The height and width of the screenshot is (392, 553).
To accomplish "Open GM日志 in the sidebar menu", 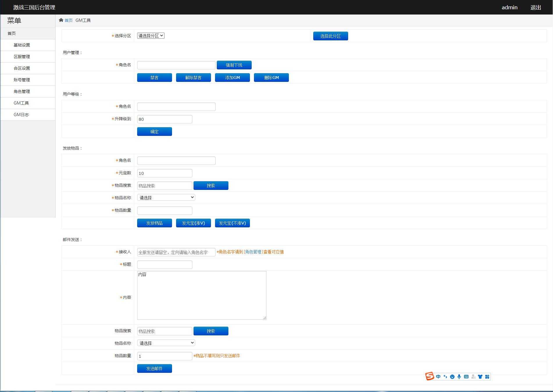I will tap(21, 115).
